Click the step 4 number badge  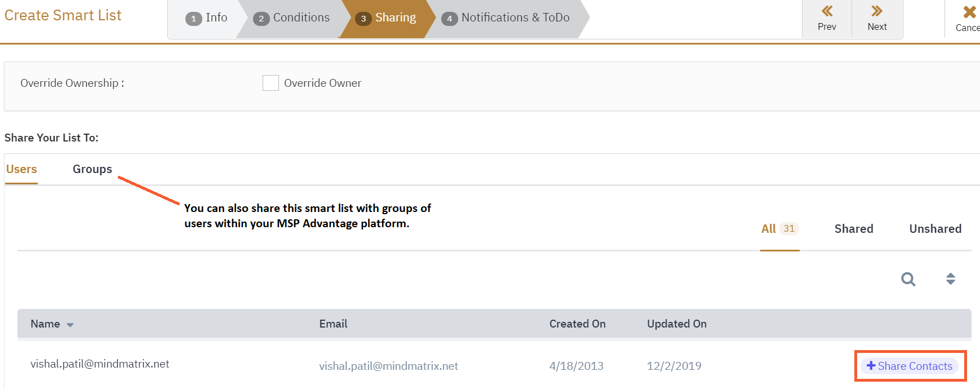click(449, 19)
